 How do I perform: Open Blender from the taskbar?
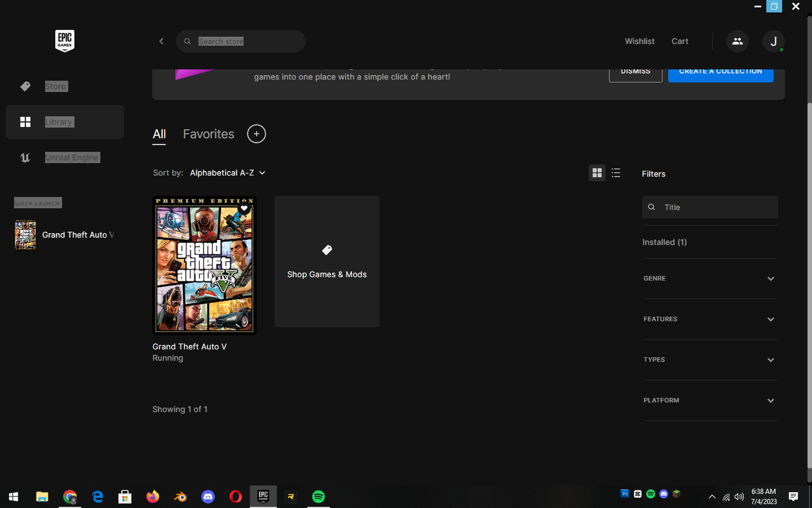point(180,497)
